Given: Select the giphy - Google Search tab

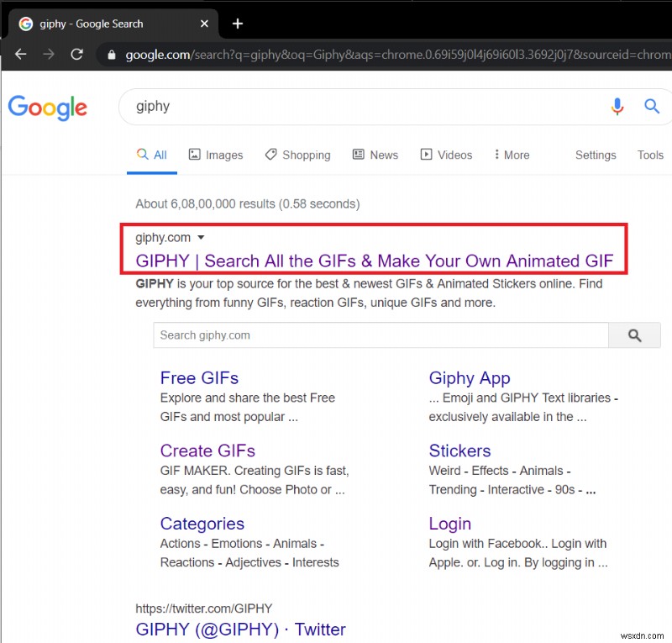Looking at the screenshot, I should point(113,24).
